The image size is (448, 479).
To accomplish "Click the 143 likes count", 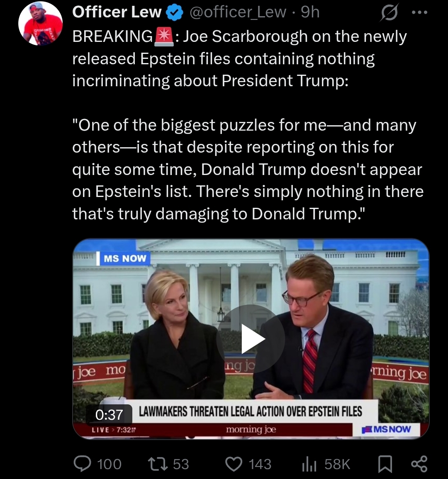I will pyautogui.click(x=260, y=464).
